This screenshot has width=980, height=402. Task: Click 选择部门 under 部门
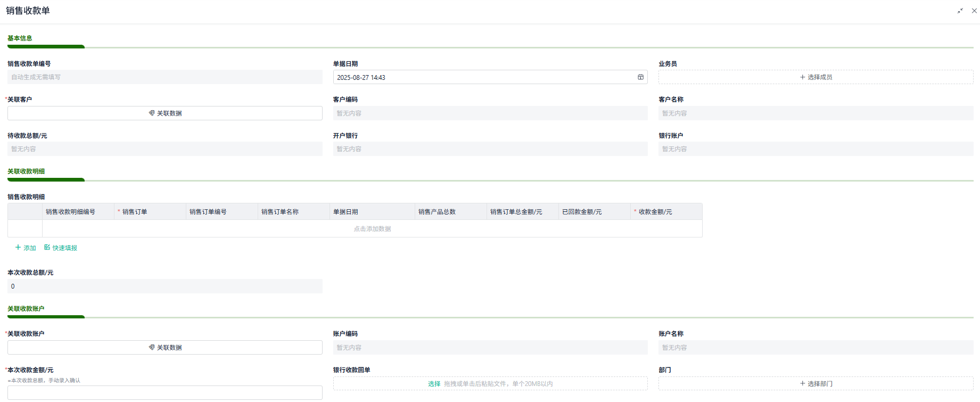click(816, 383)
